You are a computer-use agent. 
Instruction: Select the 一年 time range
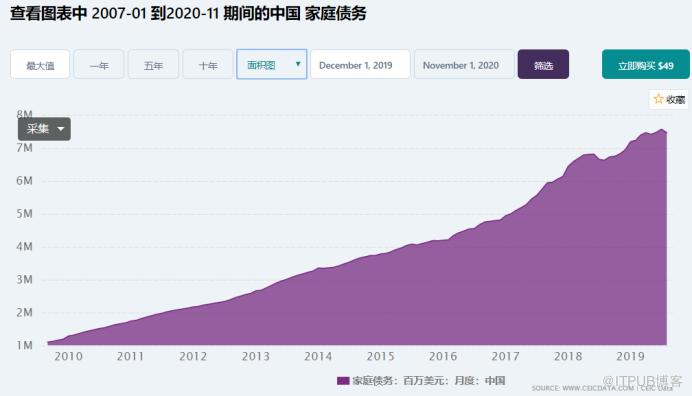98,64
